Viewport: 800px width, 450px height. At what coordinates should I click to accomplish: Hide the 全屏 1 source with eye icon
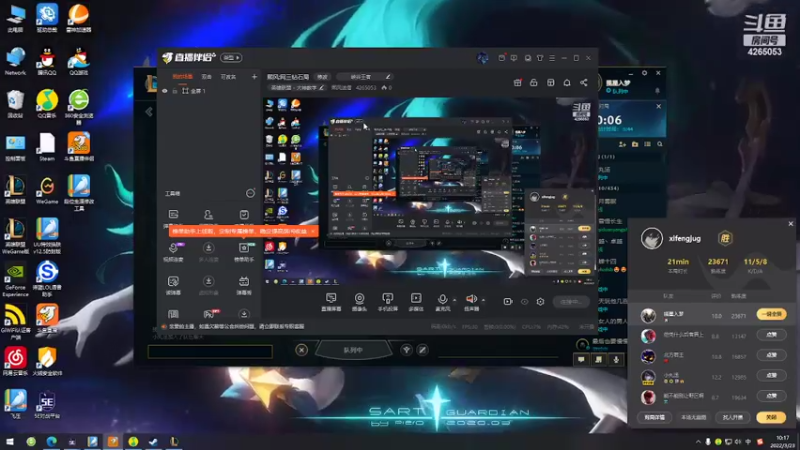click(x=164, y=91)
